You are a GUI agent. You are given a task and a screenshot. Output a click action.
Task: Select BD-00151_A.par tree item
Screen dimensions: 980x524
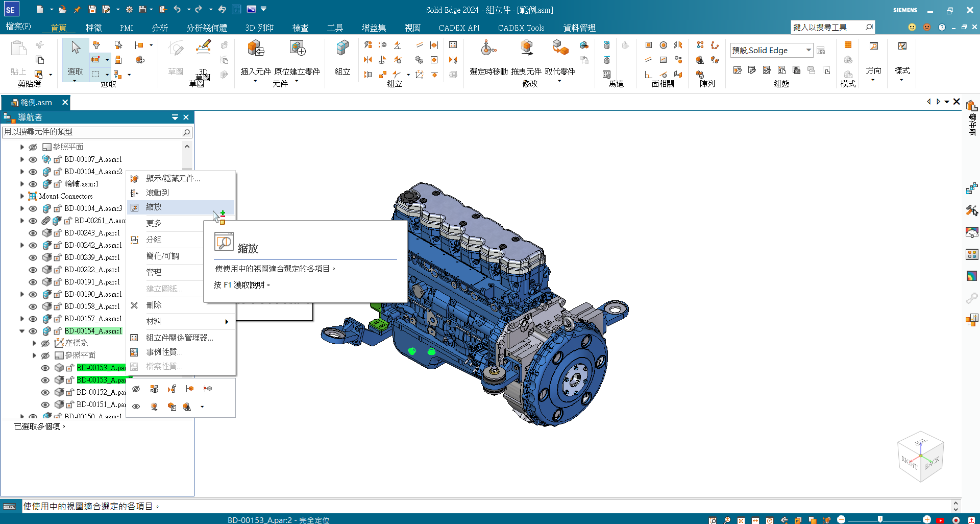(101, 404)
